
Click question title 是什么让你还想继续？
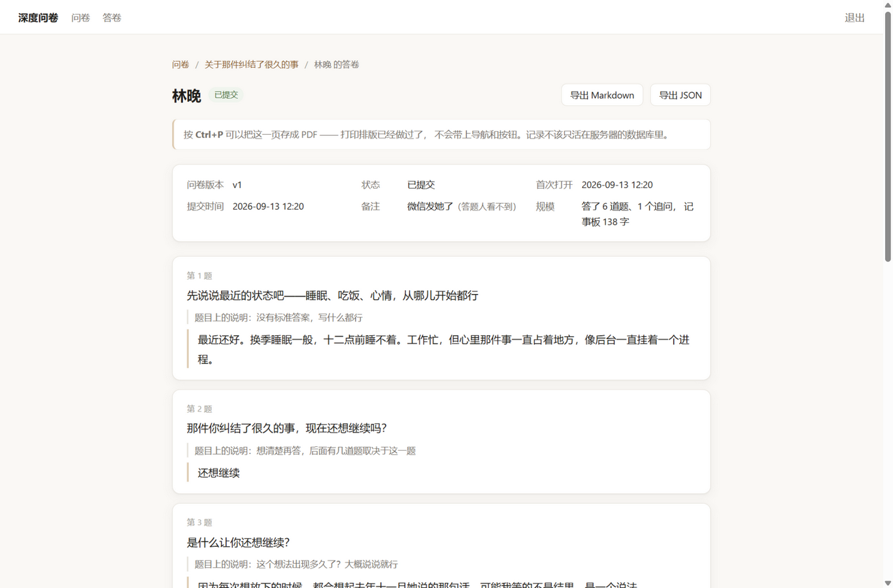tap(239, 542)
